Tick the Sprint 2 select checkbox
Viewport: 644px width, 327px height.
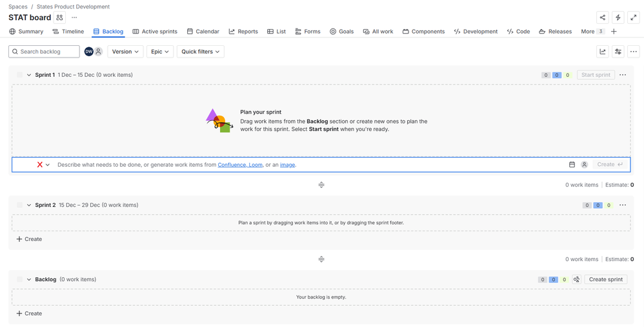[20, 205]
